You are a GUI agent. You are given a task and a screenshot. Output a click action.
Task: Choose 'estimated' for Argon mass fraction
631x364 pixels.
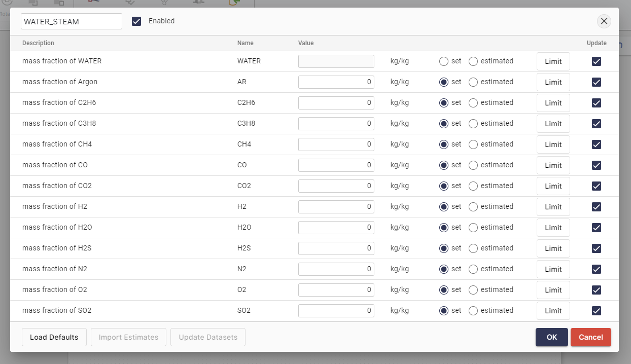473,82
